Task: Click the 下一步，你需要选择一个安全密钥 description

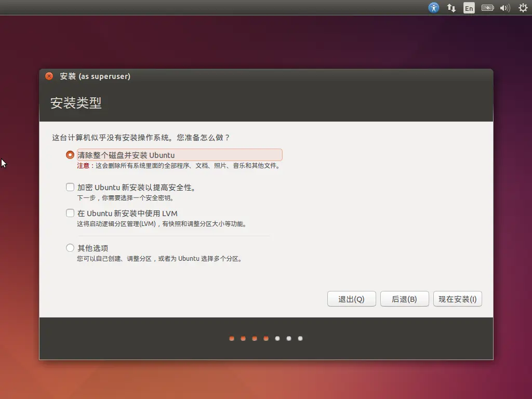Action: click(x=125, y=198)
